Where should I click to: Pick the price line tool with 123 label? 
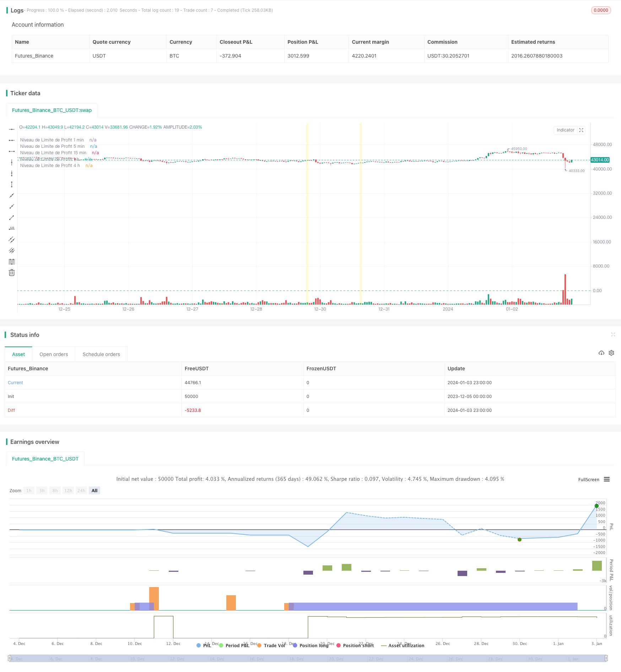(12, 229)
